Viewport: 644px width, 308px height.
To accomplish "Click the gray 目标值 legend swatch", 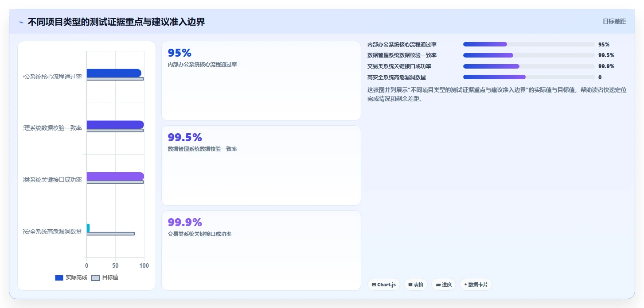I will point(95,278).
